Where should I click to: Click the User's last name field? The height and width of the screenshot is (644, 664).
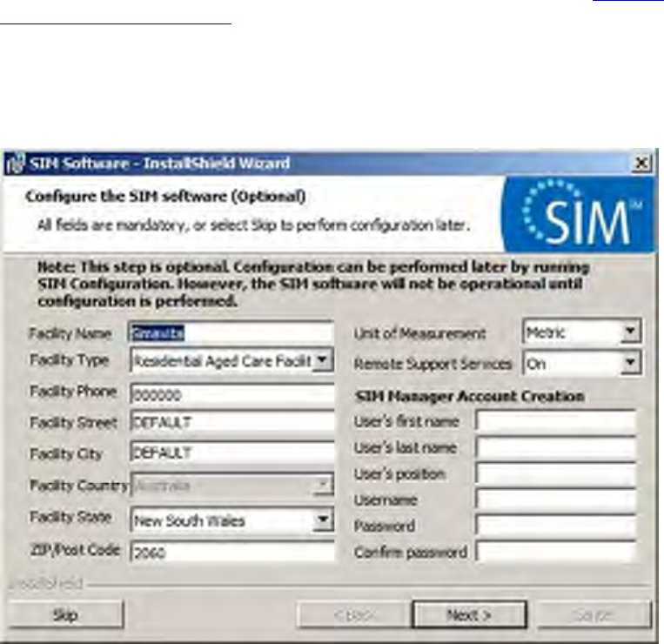(x=556, y=447)
